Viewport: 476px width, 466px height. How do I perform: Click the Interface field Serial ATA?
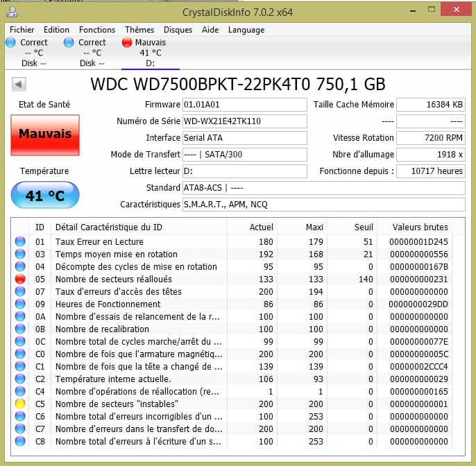[245, 138]
